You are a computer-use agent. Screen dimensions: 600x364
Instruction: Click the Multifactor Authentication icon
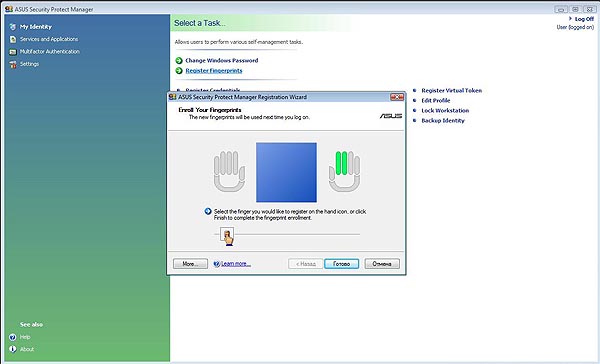pyautogui.click(x=13, y=52)
